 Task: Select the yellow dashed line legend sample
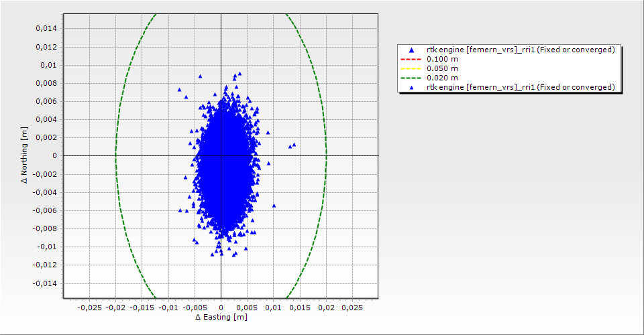click(x=412, y=69)
